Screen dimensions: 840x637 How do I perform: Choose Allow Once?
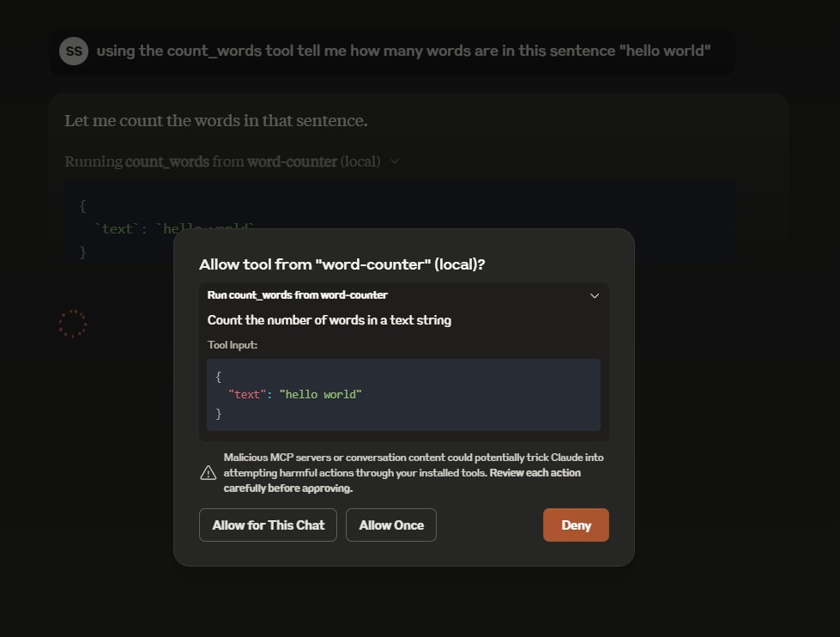(391, 525)
